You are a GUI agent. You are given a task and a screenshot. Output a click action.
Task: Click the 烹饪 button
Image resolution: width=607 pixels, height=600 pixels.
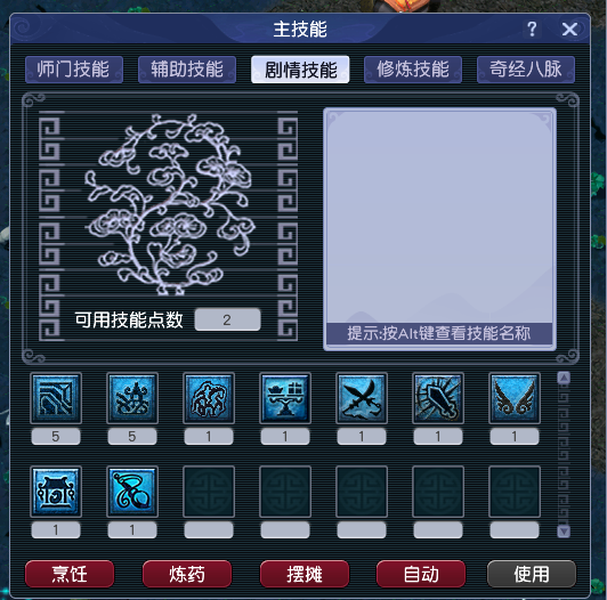coord(70,574)
